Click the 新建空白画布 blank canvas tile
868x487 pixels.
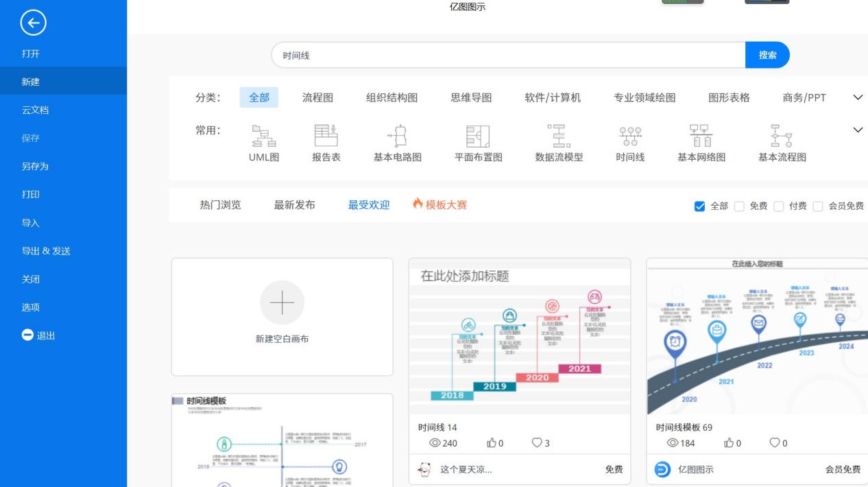click(282, 316)
